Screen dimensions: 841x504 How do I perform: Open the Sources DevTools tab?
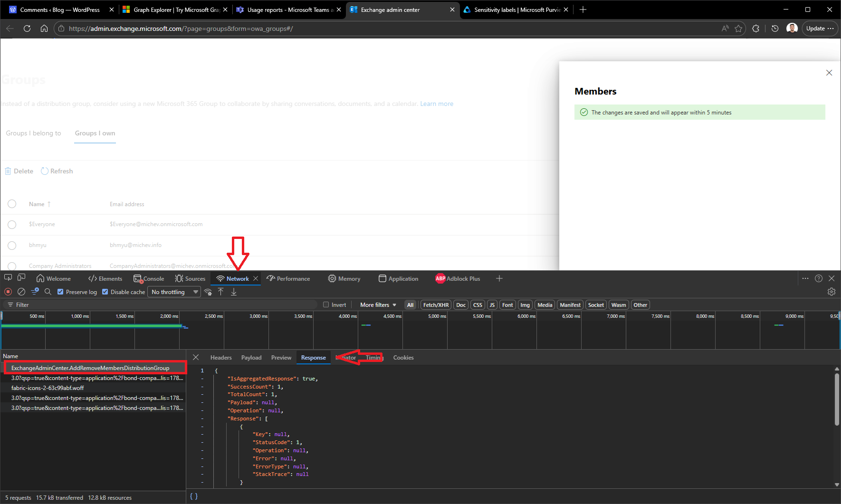[190, 278]
